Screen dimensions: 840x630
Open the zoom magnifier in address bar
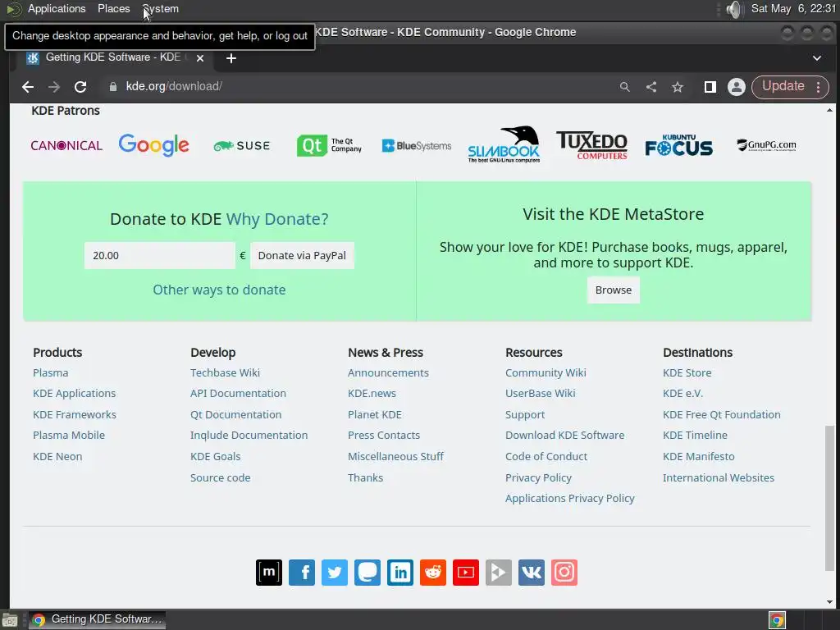[x=624, y=87]
